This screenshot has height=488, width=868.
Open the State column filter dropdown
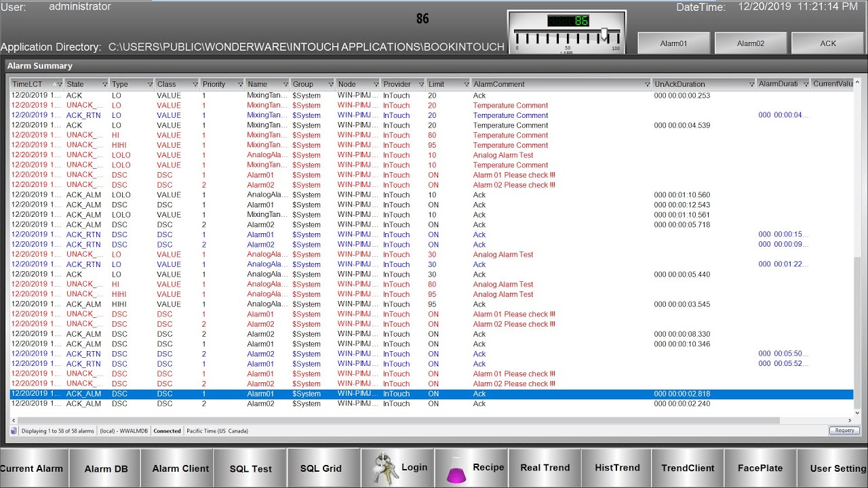click(x=104, y=84)
